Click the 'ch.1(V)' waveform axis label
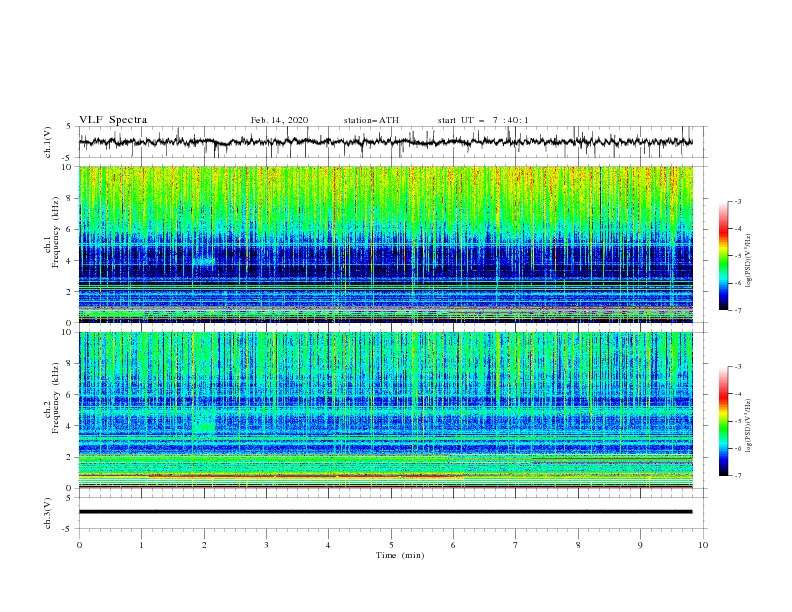The height and width of the screenshot is (612, 792). [48, 142]
